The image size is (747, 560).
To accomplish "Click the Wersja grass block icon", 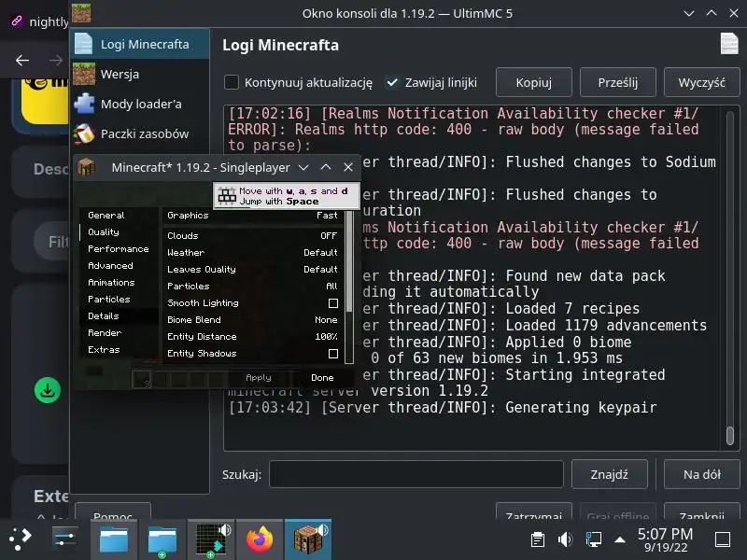I will point(84,74).
